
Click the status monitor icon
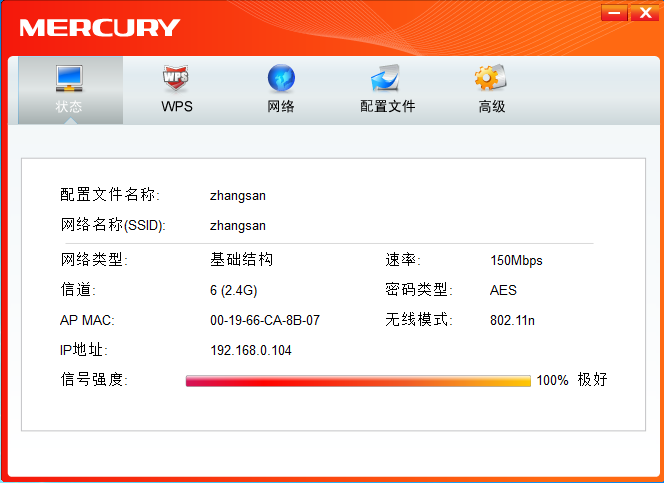point(69,78)
